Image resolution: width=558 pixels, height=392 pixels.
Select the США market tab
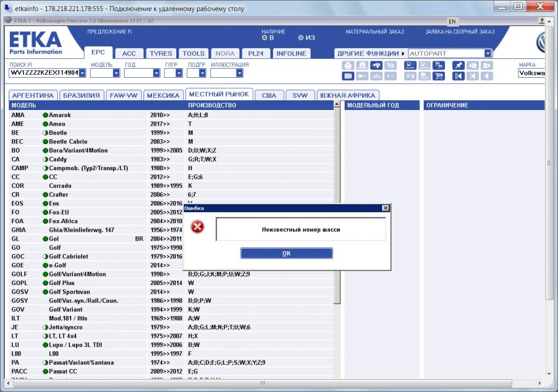pos(269,95)
